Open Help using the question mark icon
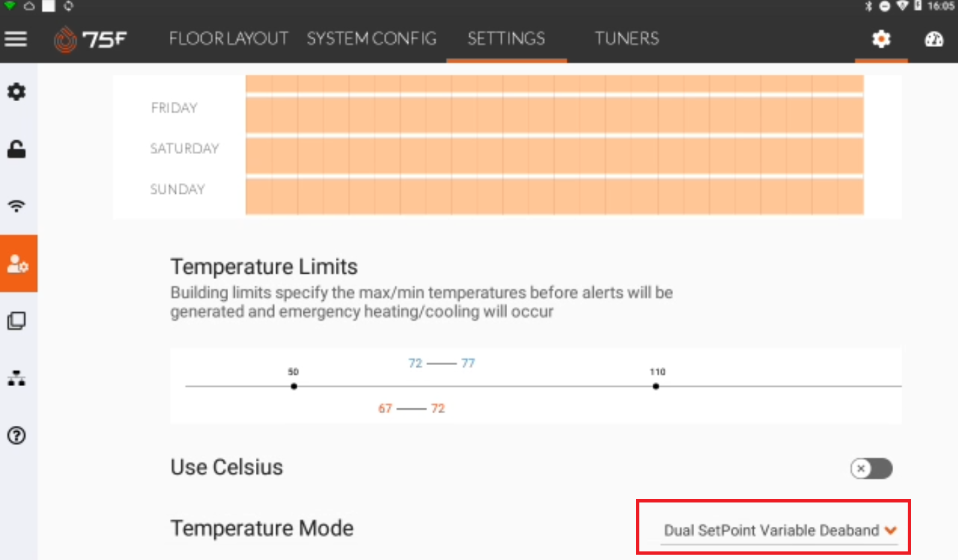The width and height of the screenshot is (958, 560). coord(16,435)
